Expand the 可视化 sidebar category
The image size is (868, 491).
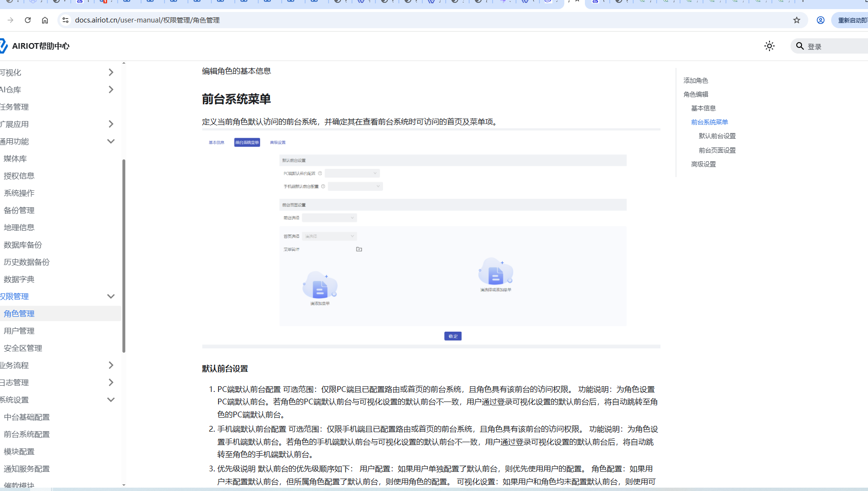110,72
